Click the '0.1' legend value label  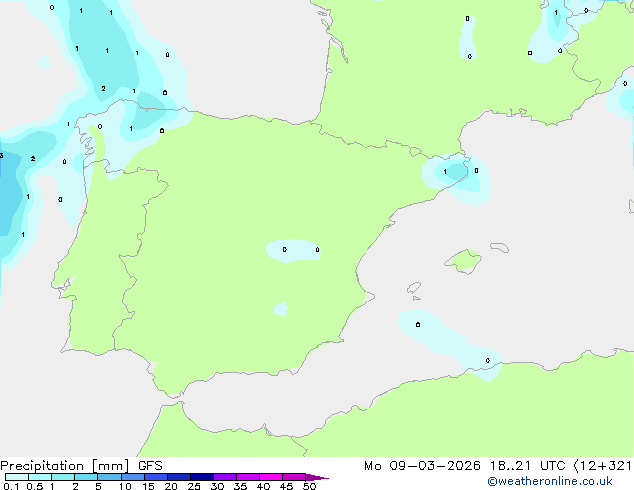pyautogui.click(x=11, y=486)
